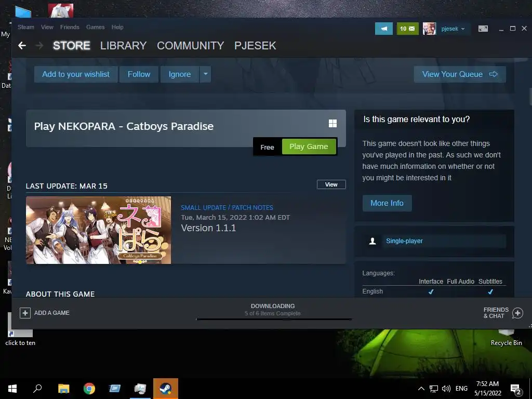Screen dimensions: 532x399
Task: Open the Friends menu
Action: click(70, 27)
